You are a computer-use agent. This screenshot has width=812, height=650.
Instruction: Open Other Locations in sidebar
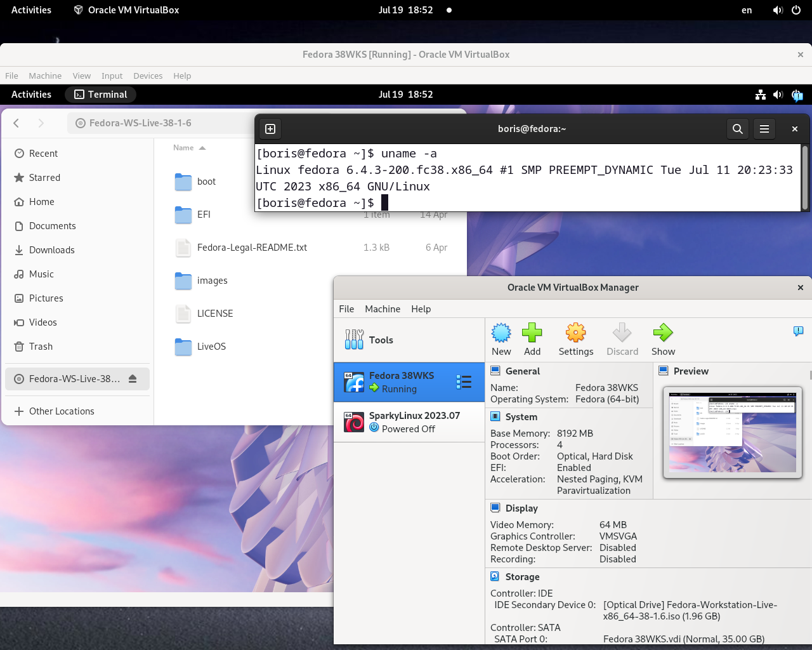point(77,411)
